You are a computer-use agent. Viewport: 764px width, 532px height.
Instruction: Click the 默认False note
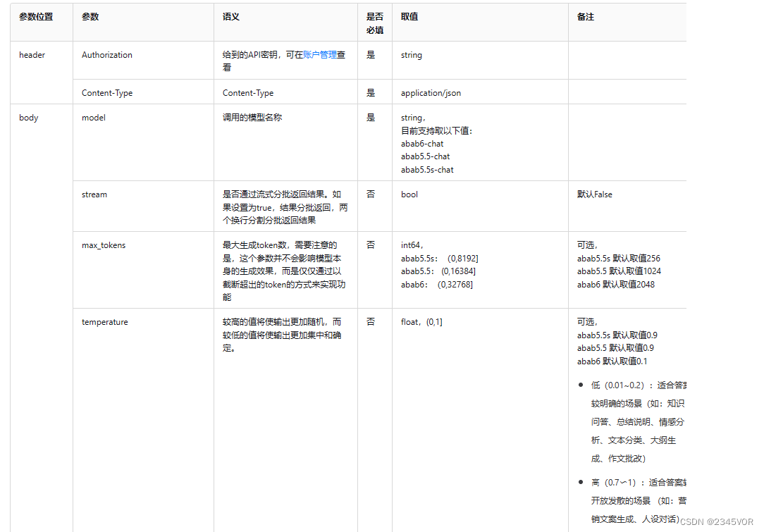point(594,194)
